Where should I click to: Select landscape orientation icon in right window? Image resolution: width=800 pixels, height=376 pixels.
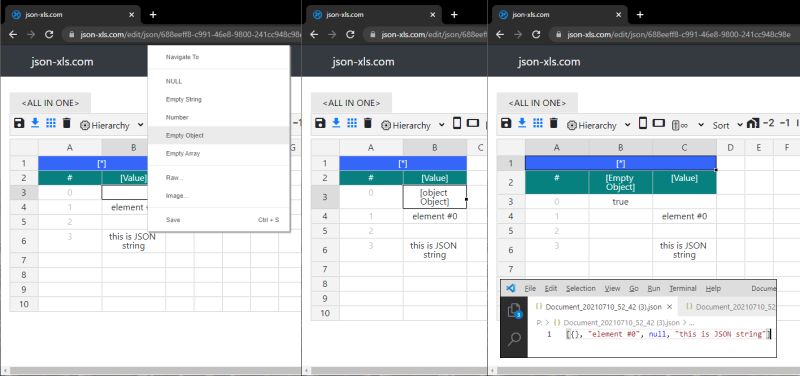point(658,123)
